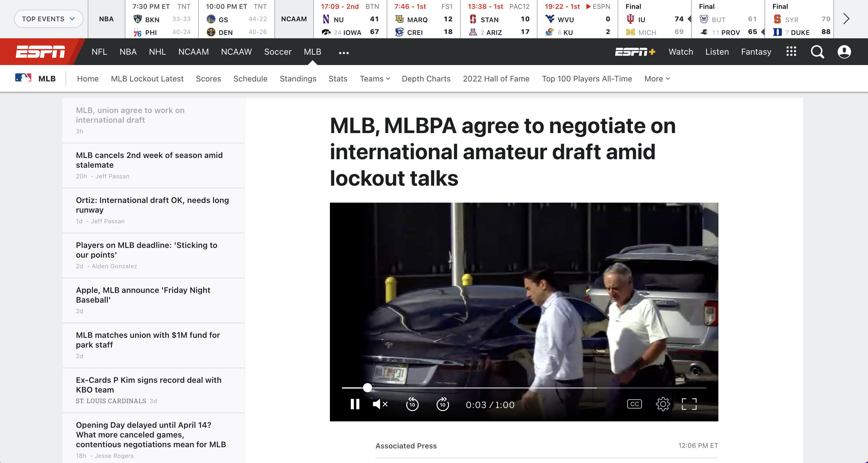Open MLB Standings tab
The image size is (868, 463).
[298, 79]
